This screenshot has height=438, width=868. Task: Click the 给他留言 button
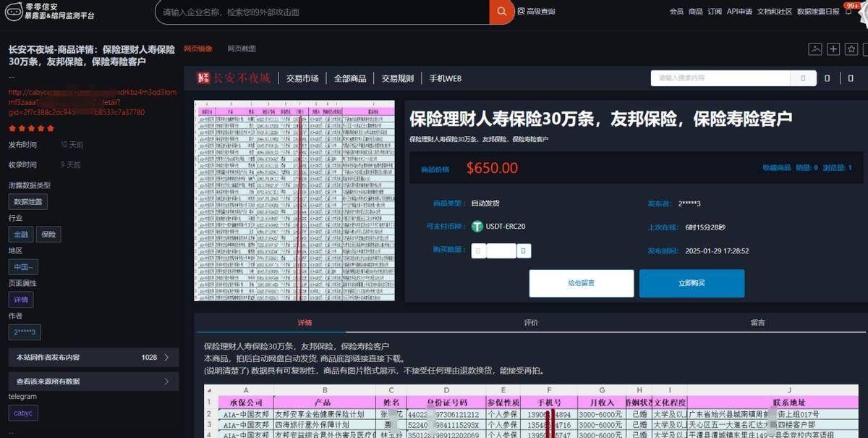[582, 283]
